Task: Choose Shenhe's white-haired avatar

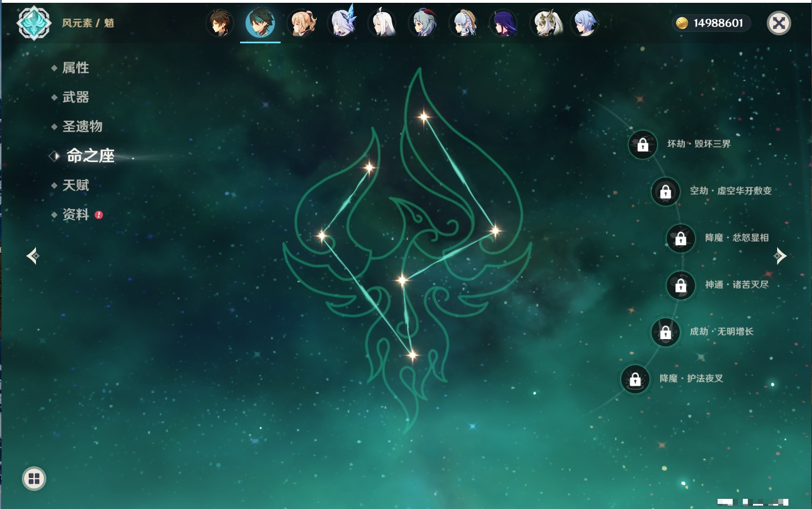Action: point(383,23)
